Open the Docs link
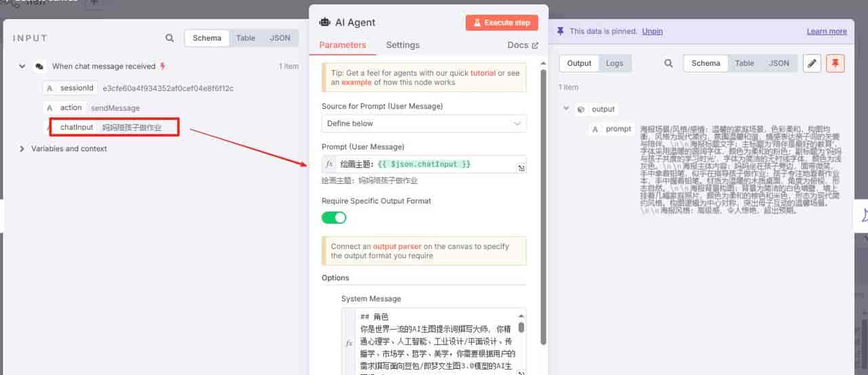Viewport: 868px width, 375px height. click(523, 45)
